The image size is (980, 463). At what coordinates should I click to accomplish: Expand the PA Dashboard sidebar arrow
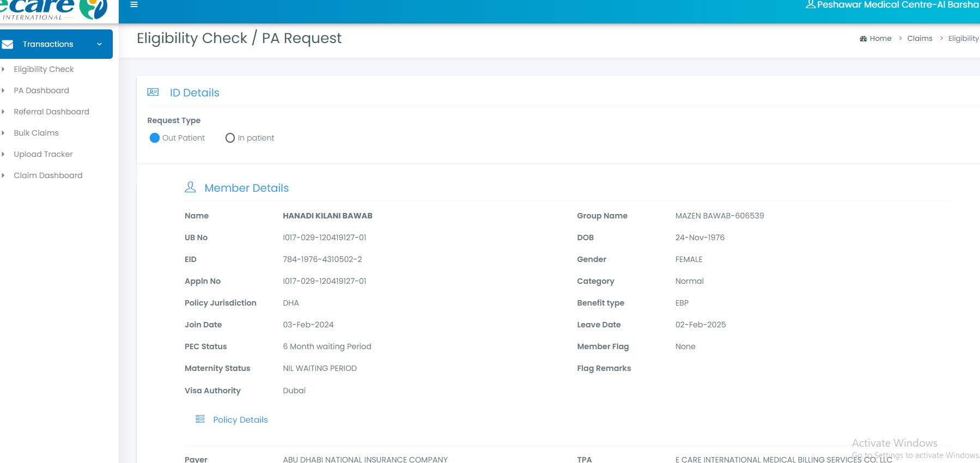click(3, 90)
